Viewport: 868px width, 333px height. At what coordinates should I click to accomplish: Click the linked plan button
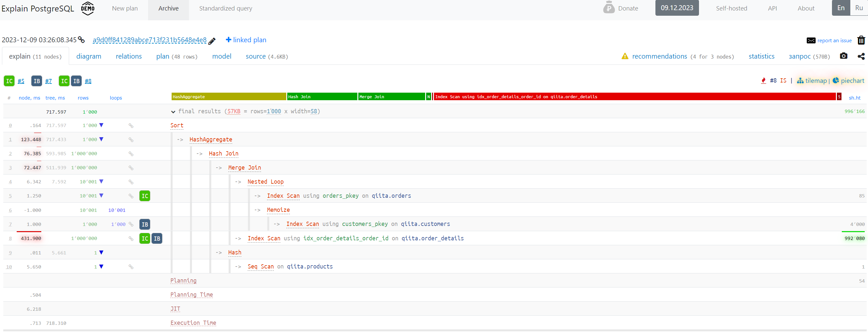(x=246, y=40)
